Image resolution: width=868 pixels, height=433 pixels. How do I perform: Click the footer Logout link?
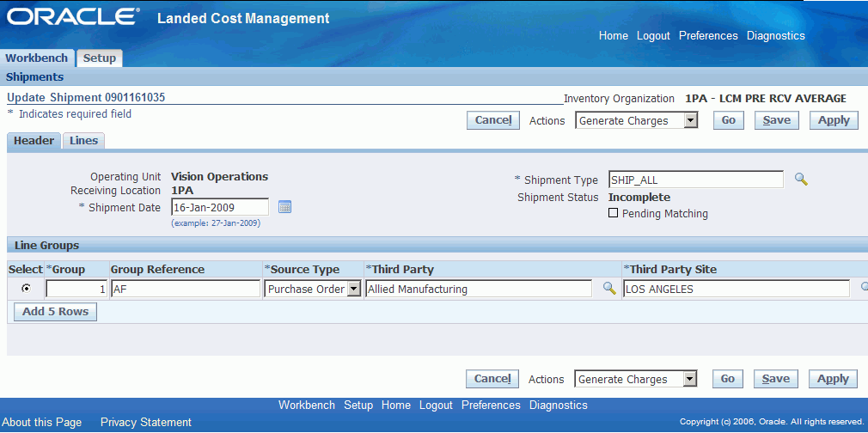click(436, 406)
